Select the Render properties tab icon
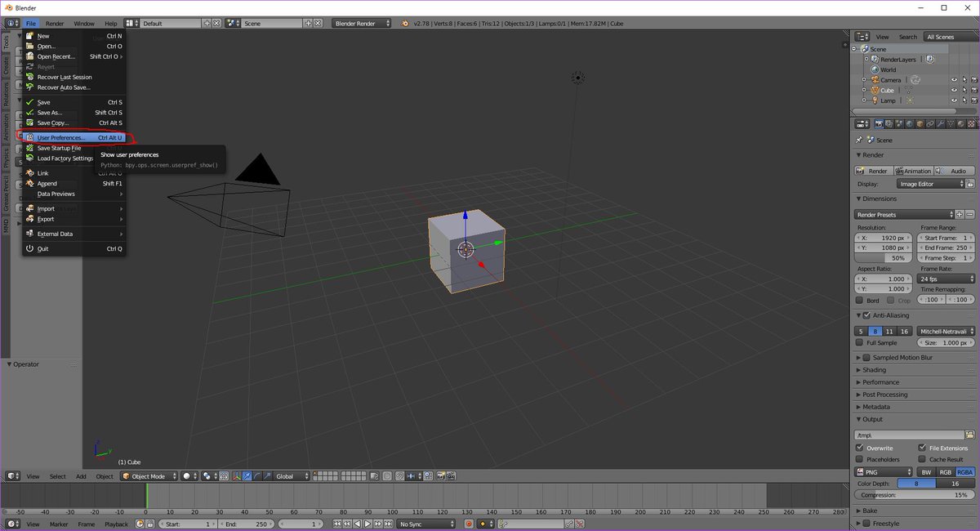980x531 pixels. click(880, 124)
